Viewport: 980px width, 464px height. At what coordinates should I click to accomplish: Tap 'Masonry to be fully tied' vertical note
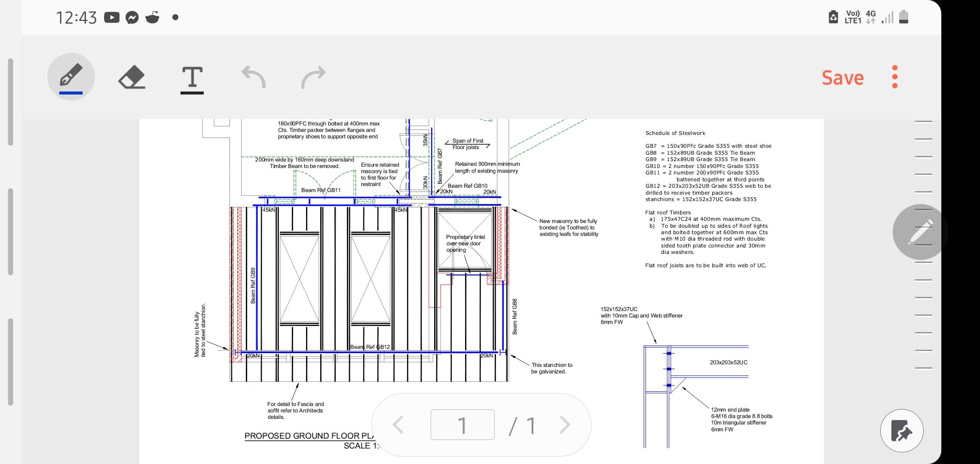point(200,330)
